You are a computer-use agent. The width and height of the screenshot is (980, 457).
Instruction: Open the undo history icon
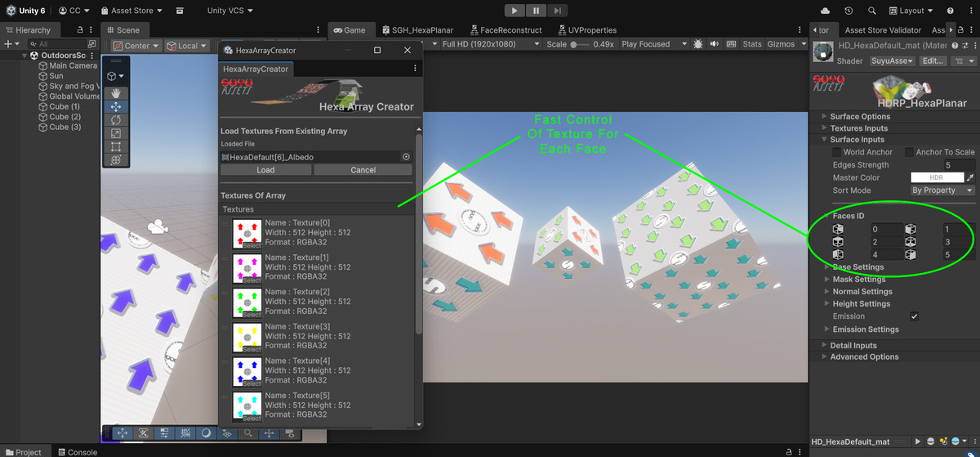(849, 11)
